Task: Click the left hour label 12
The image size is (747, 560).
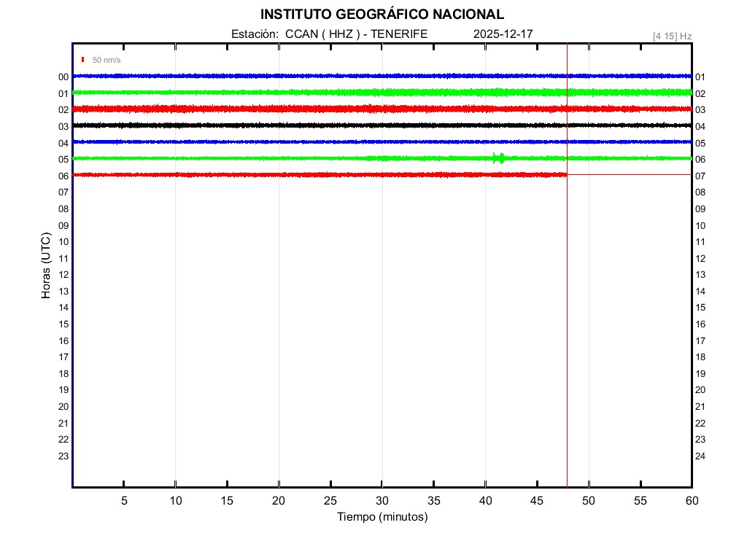Action: pos(63,275)
